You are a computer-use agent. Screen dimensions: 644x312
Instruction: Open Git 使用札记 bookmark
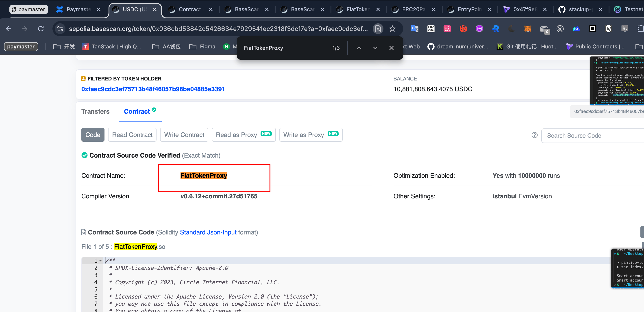[527, 47]
